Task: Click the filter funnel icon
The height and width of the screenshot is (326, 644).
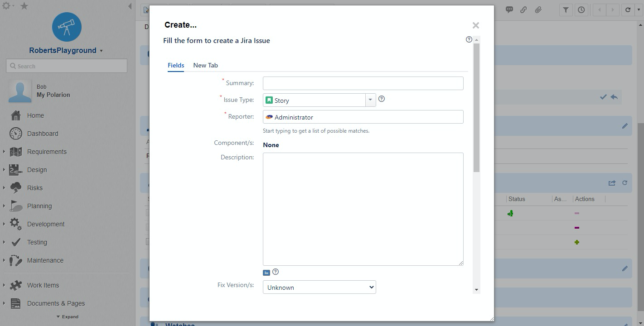Action: [x=566, y=10]
